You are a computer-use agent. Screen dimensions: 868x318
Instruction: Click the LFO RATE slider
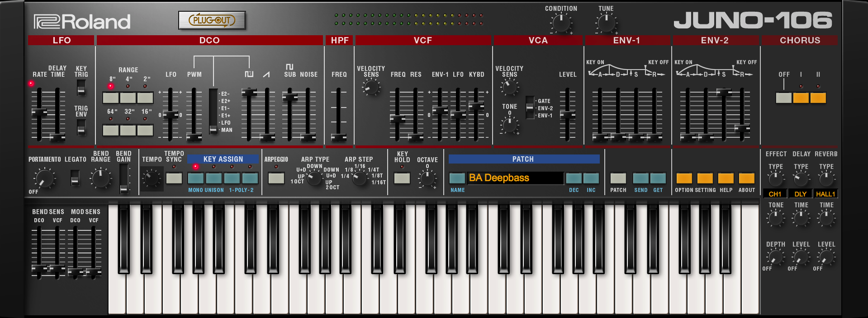point(39,112)
